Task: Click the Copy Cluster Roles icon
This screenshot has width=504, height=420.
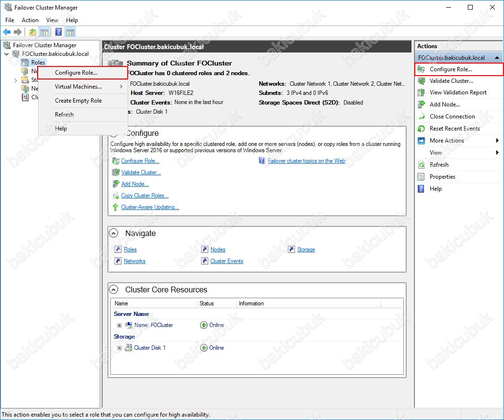Action: [x=115, y=196]
